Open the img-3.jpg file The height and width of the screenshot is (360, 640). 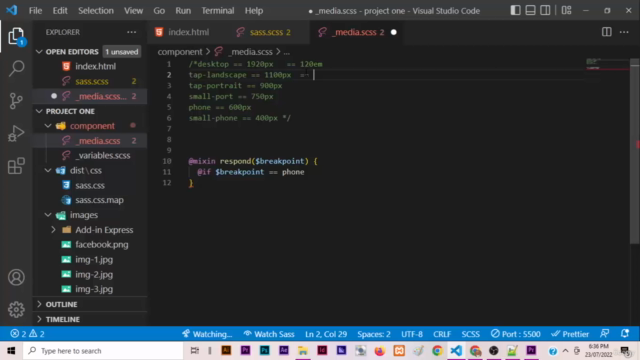[90, 289]
